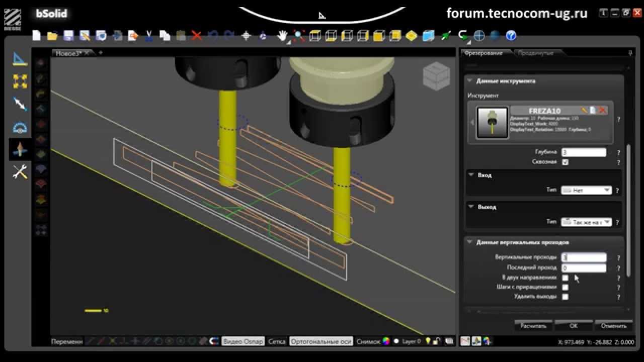
Task: Toggle the Видео Osnap option
Action: coord(244,341)
